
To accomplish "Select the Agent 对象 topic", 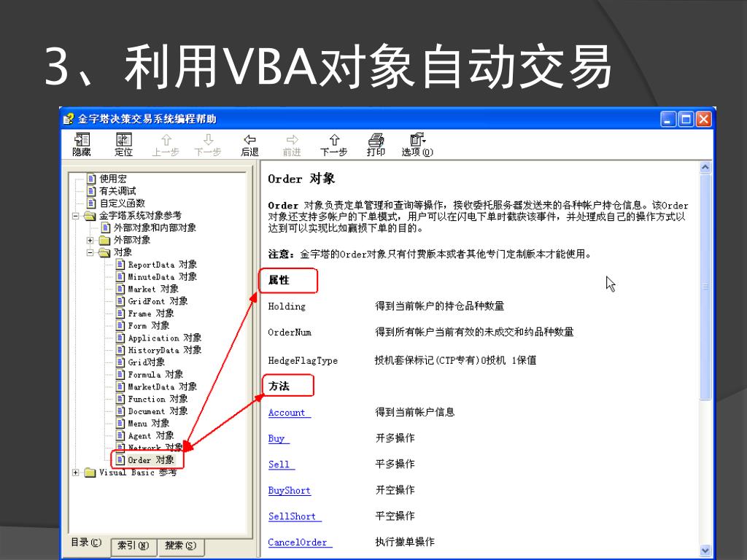I will click(151, 436).
